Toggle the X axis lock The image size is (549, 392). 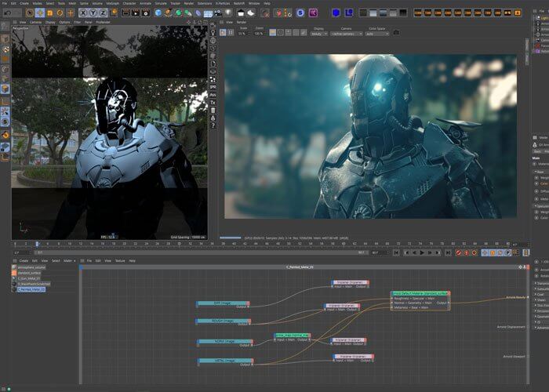[82, 13]
